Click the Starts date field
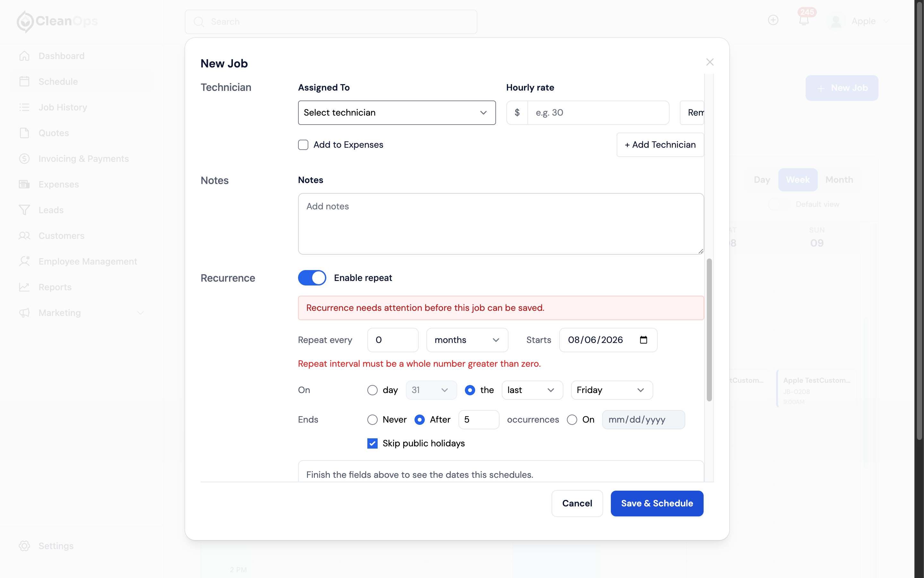The width and height of the screenshot is (924, 578). [x=608, y=340]
